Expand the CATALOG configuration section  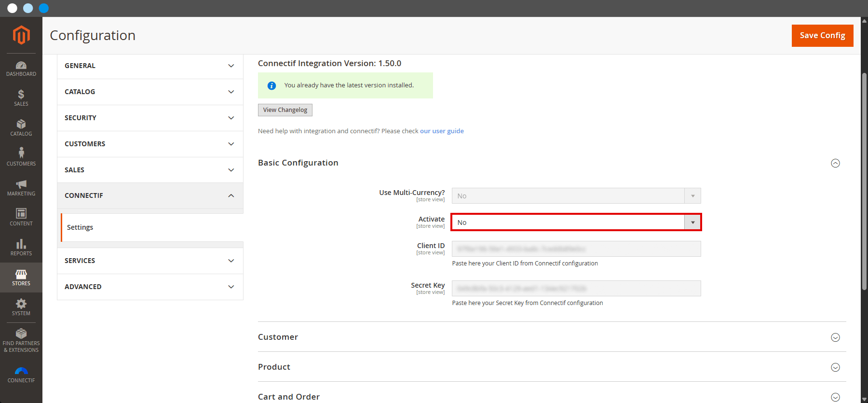coord(150,92)
